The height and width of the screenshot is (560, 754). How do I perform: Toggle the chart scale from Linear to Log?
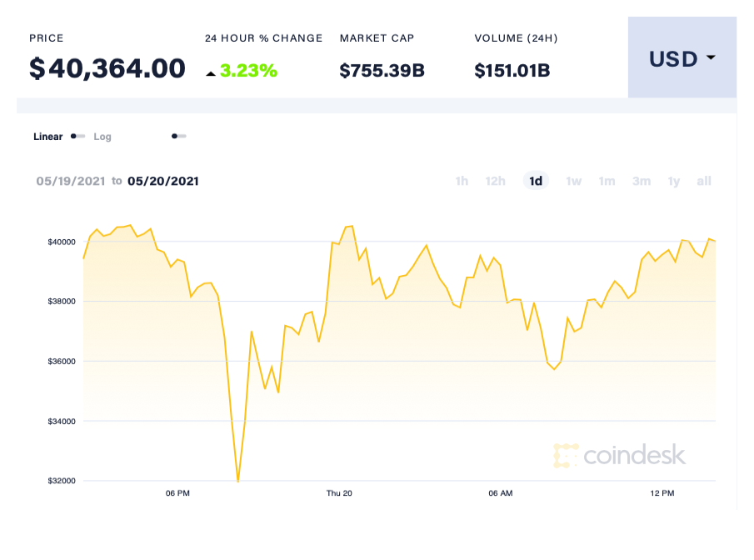[x=77, y=136]
